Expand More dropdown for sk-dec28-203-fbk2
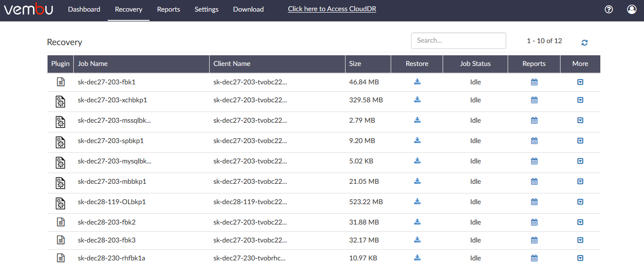This screenshot has height=274, width=644. click(580, 222)
